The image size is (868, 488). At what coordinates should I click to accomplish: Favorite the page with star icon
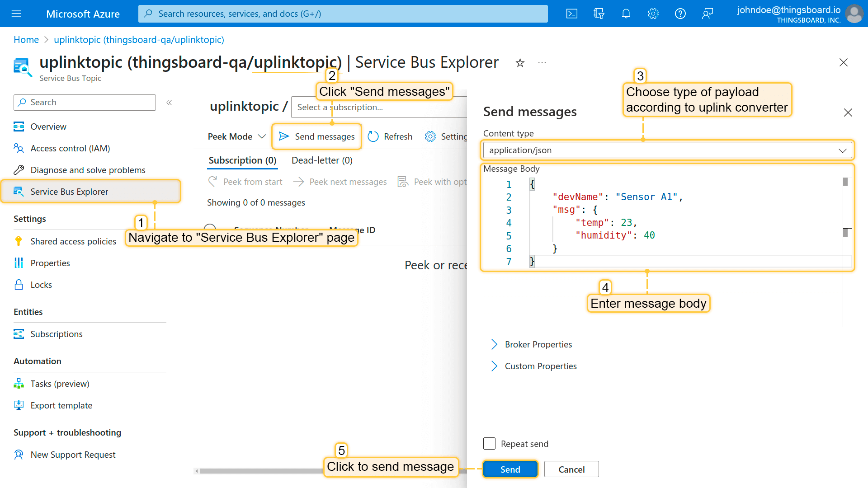[520, 63]
